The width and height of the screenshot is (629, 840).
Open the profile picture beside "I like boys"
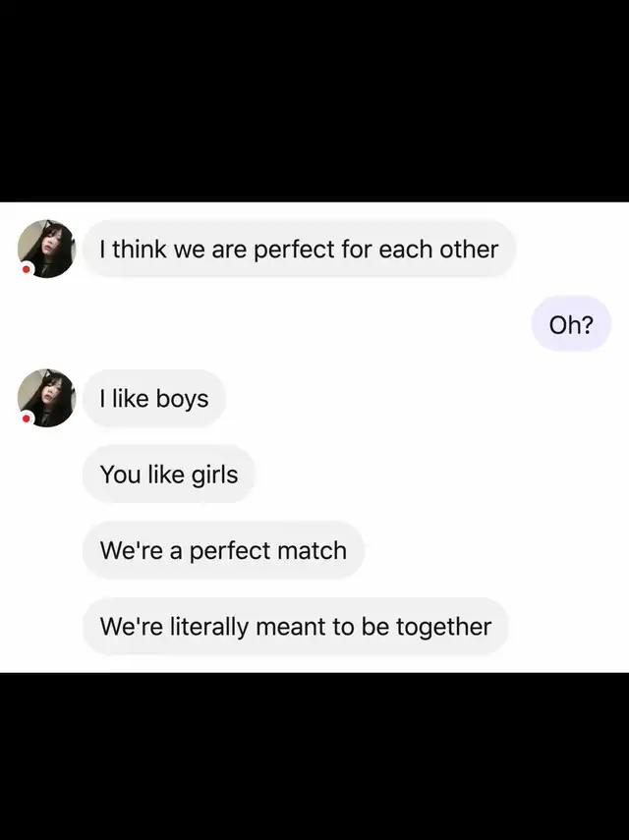pyautogui.click(x=46, y=398)
